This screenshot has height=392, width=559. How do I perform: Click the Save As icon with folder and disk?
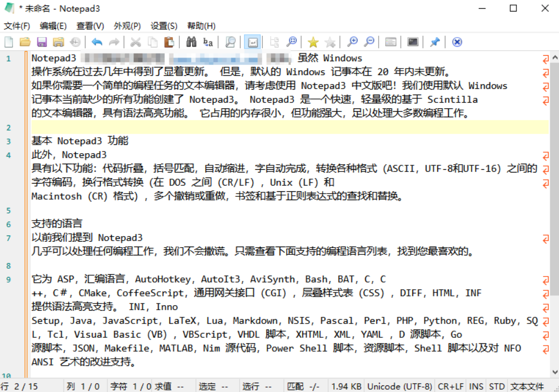pyautogui.click(x=58, y=42)
